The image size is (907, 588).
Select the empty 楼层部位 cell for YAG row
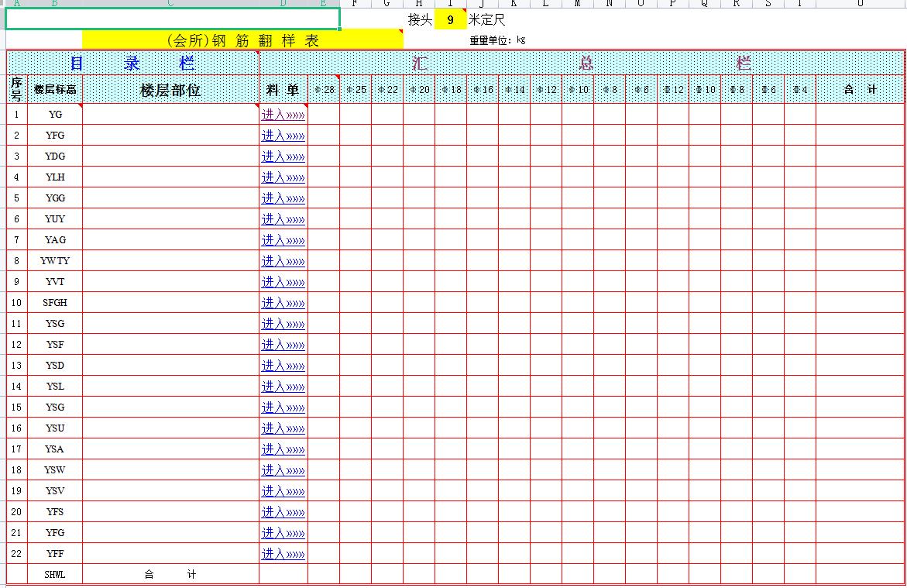[170, 240]
